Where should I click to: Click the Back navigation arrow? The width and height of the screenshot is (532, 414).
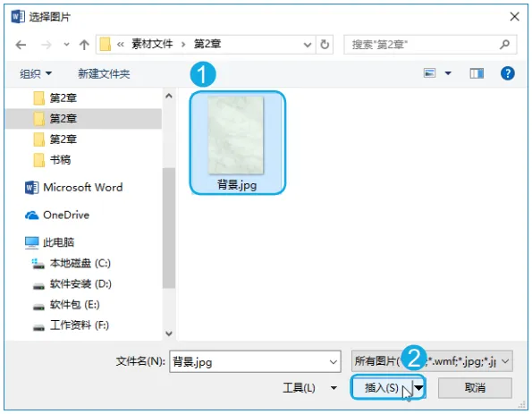coord(21,45)
